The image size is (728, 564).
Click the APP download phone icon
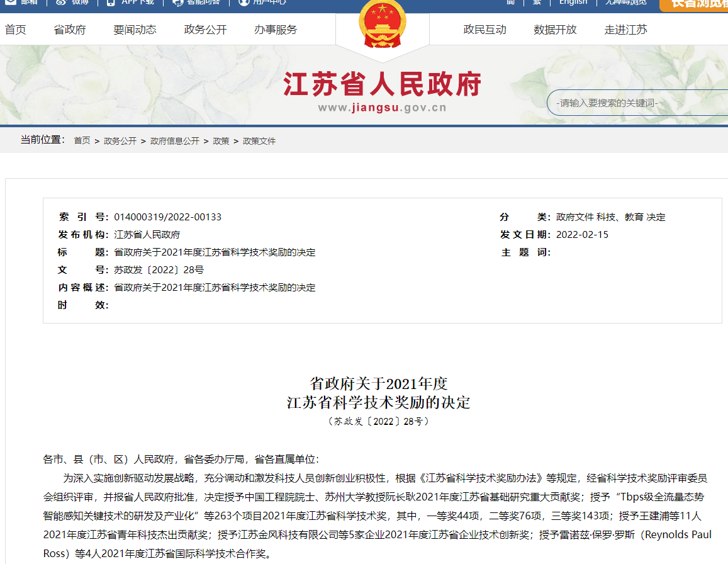[x=111, y=3]
